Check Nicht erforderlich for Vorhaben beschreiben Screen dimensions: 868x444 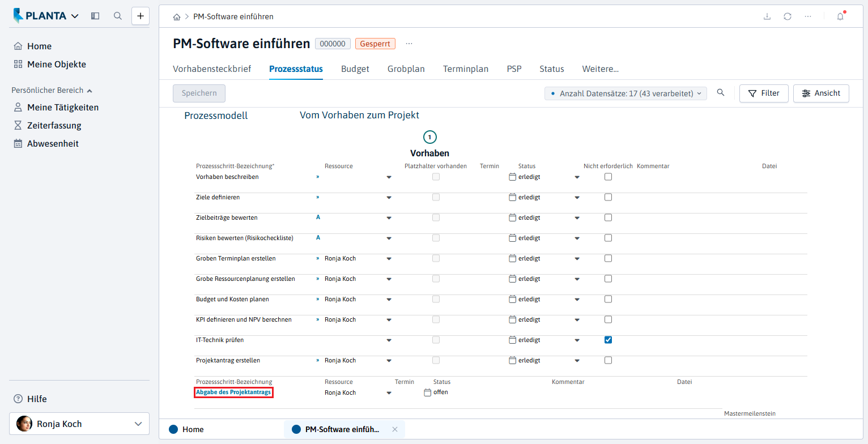tap(608, 177)
